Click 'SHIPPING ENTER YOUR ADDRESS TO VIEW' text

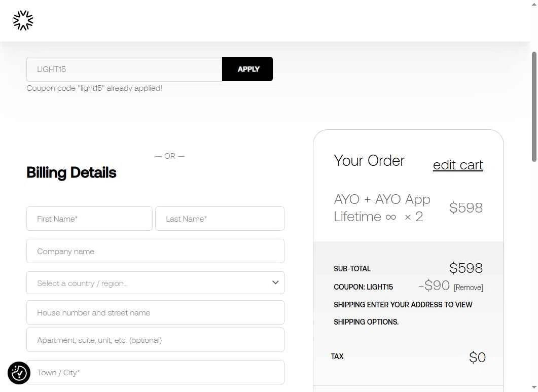coord(403,305)
